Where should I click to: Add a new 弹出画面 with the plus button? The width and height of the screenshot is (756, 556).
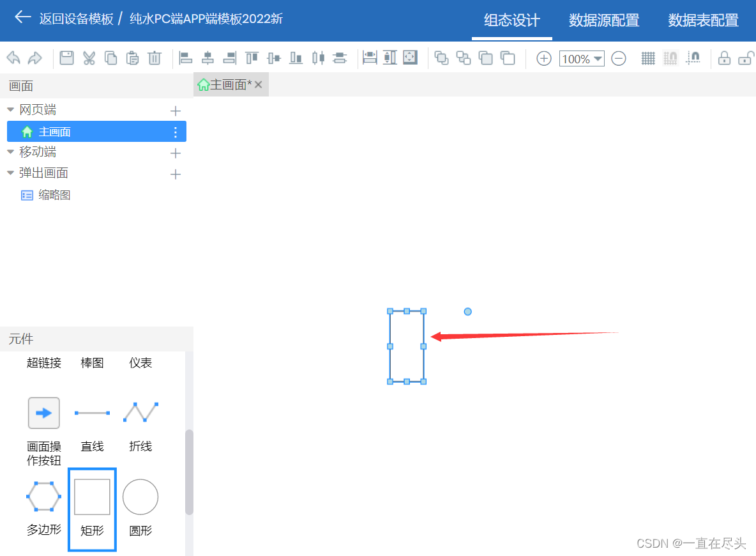click(175, 173)
